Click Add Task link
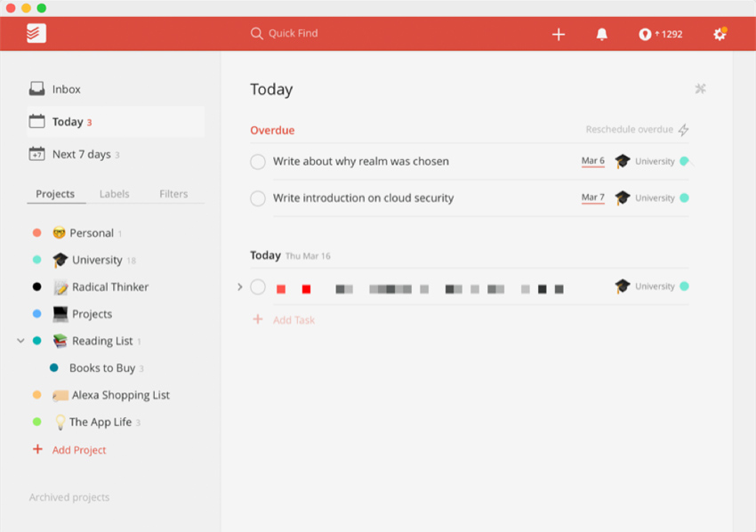The image size is (756, 532). click(294, 319)
